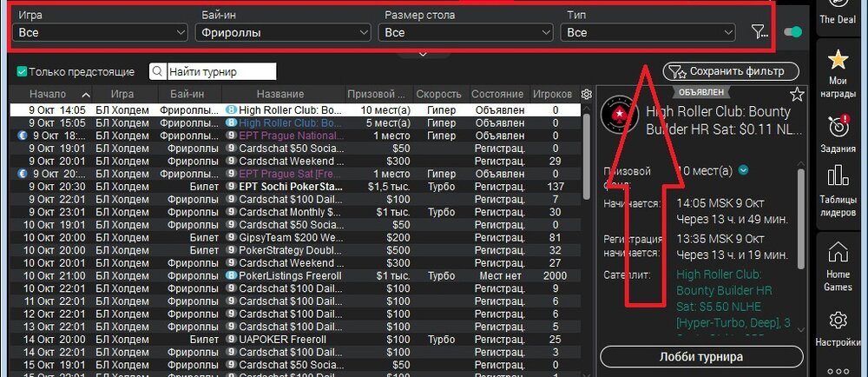This screenshot has height=377, width=868.
Task: Select PokerListings Freeroll row
Action: click(x=295, y=275)
